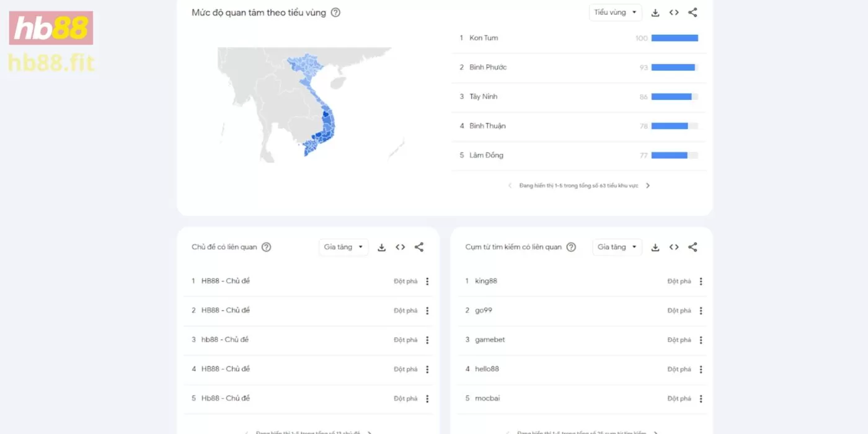Select the Tây Ninh region row
The width and height of the screenshot is (868, 434).
tap(579, 97)
